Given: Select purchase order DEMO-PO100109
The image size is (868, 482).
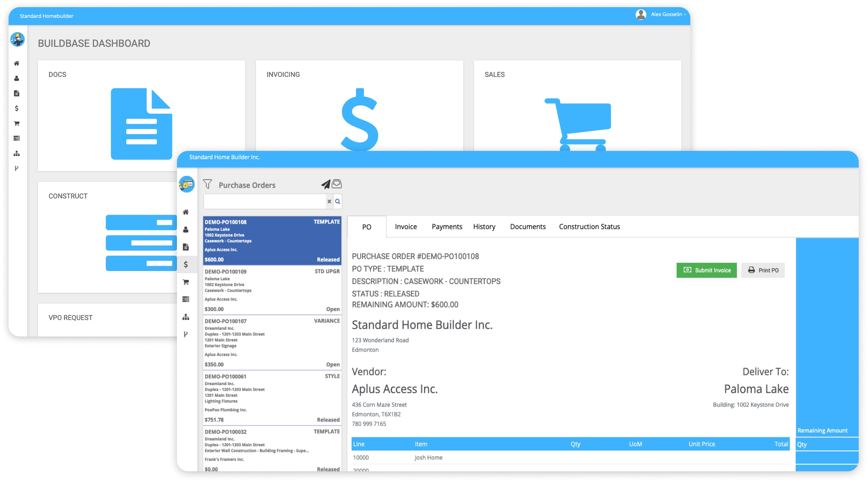Looking at the screenshot, I should [x=272, y=290].
